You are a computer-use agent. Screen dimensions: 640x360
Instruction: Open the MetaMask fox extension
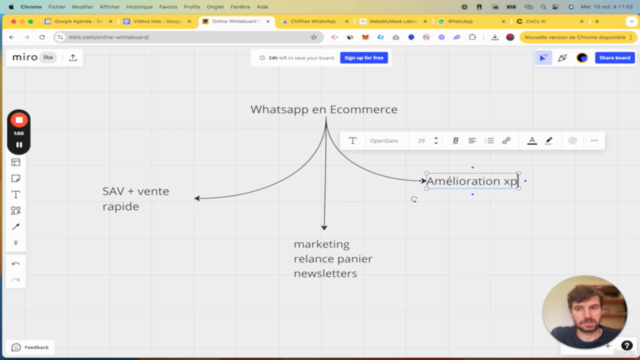click(365, 37)
